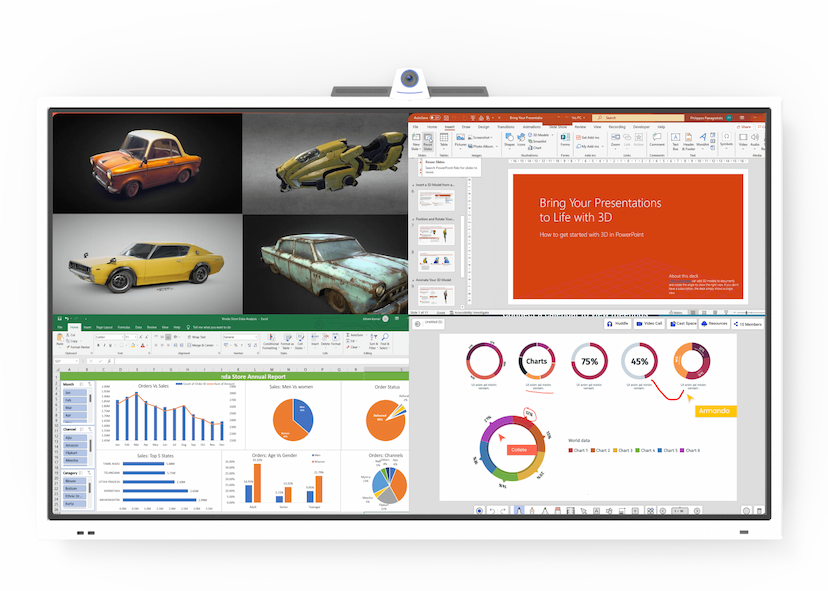This screenshot has width=828, height=591.
Task: Toggle the AutoSave switch in PowerPoint
Action: click(x=437, y=118)
